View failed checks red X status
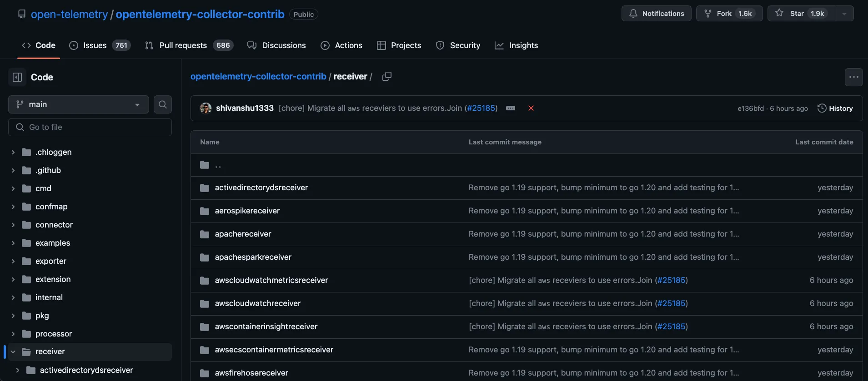Screen dimensions: 868x381 coord(531,108)
